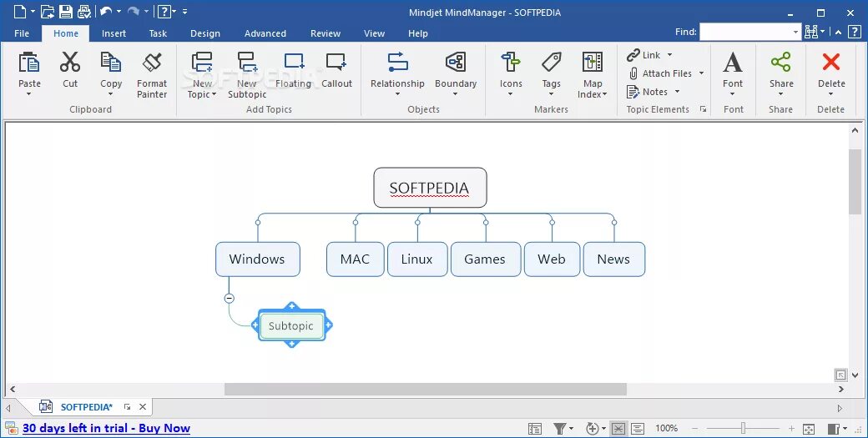Click the zoom in plus button

pos(791,429)
